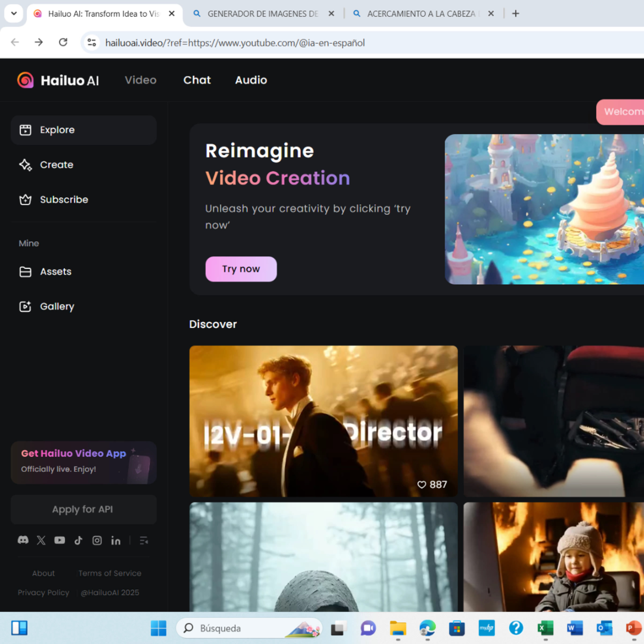Select the Chat top navigation item
This screenshot has width=644, height=644.
coord(197,80)
